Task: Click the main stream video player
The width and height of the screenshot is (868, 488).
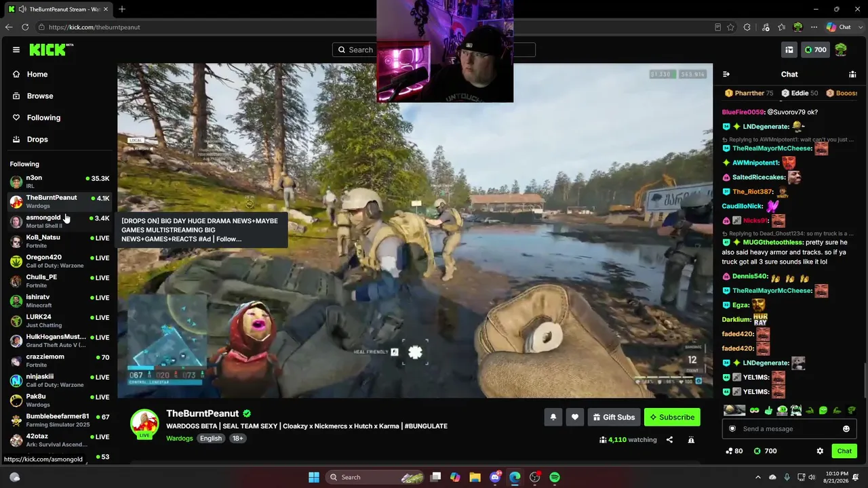Action: pyautogui.click(x=415, y=230)
